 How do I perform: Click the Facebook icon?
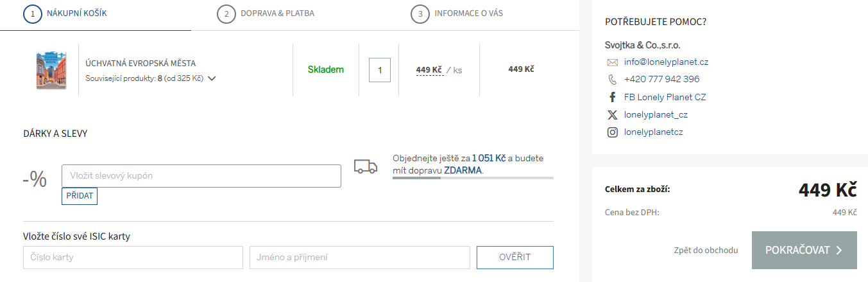[x=612, y=98]
